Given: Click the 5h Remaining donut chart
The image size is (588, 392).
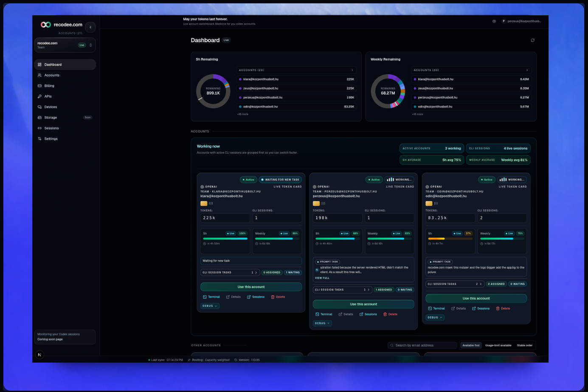Looking at the screenshot, I should 213,91.
